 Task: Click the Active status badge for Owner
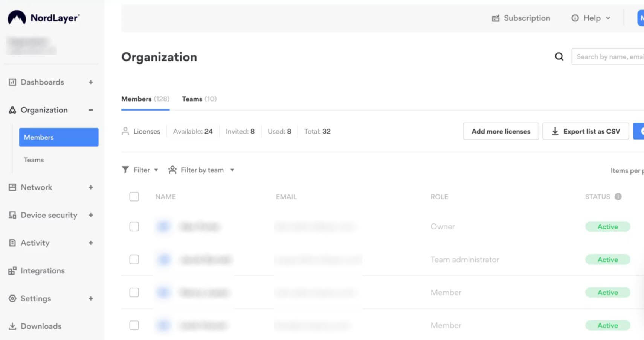coord(607,226)
